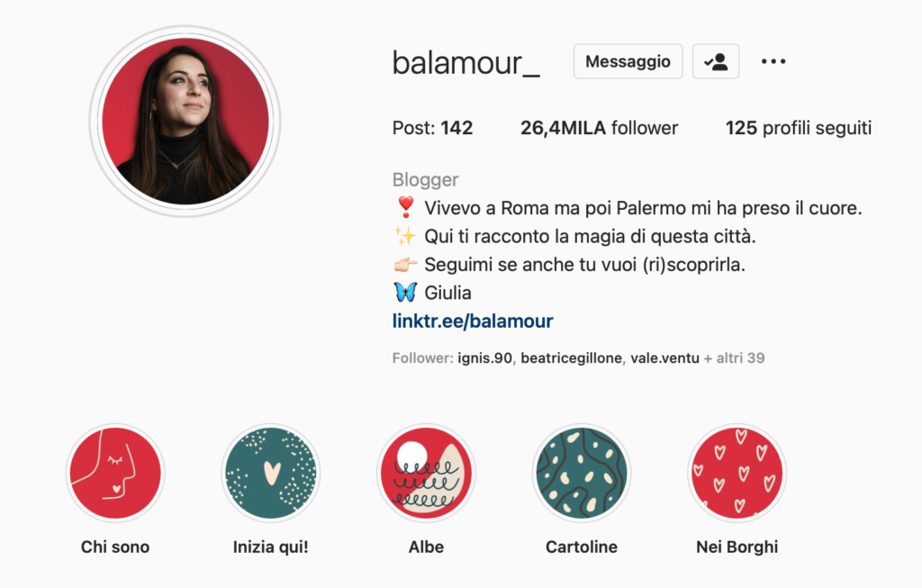Open the Albe highlight circle
This screenshot has width=922, height=588.
tap(426, 473)
